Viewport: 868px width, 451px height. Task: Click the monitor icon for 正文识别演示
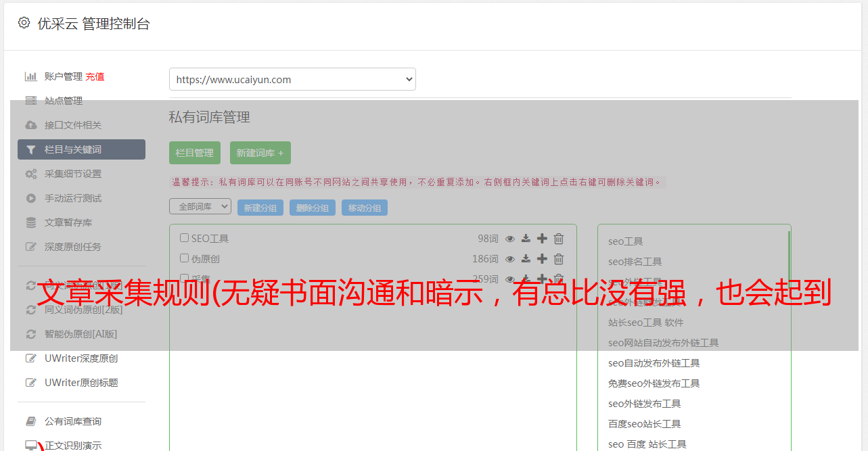31,446
